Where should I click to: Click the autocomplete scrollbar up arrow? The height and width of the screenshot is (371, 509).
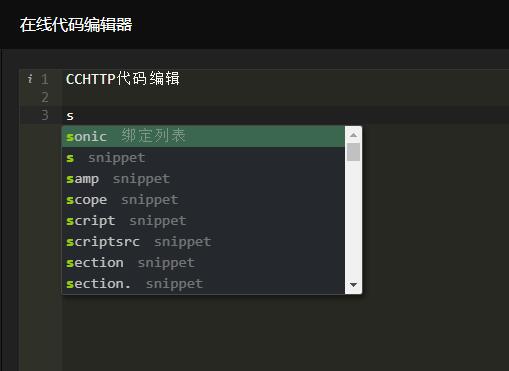click(353, 135)
